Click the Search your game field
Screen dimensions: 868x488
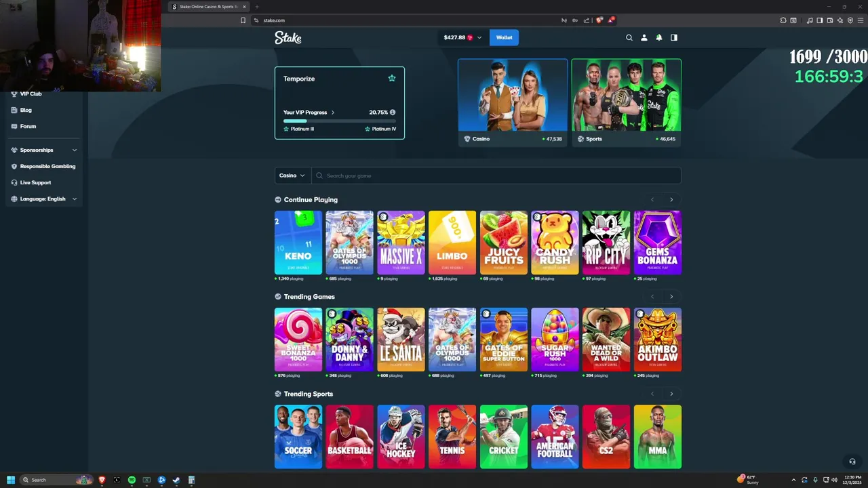[x=496, y=176]
